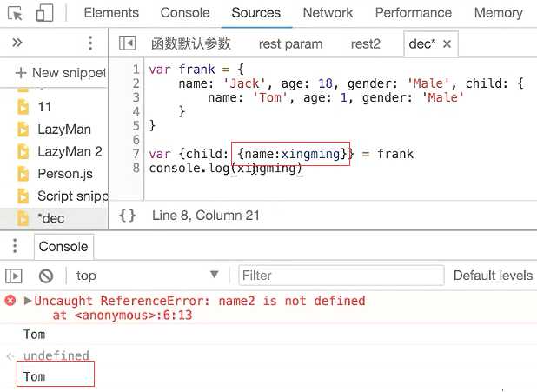The image size is (537, 392).
Task: Click the first Tom console output
Action: click(x=34, y=335)
